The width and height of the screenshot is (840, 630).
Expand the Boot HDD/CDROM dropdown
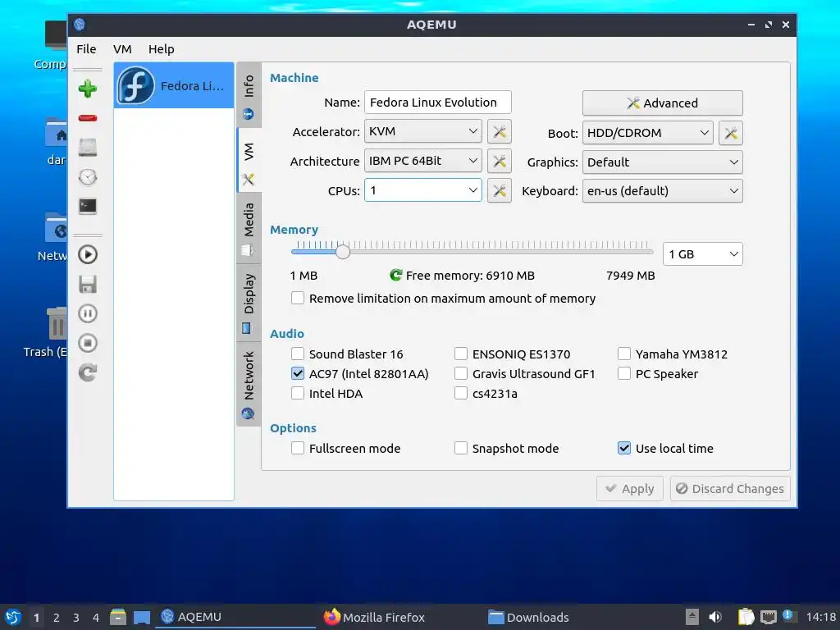tap(648, 133)
